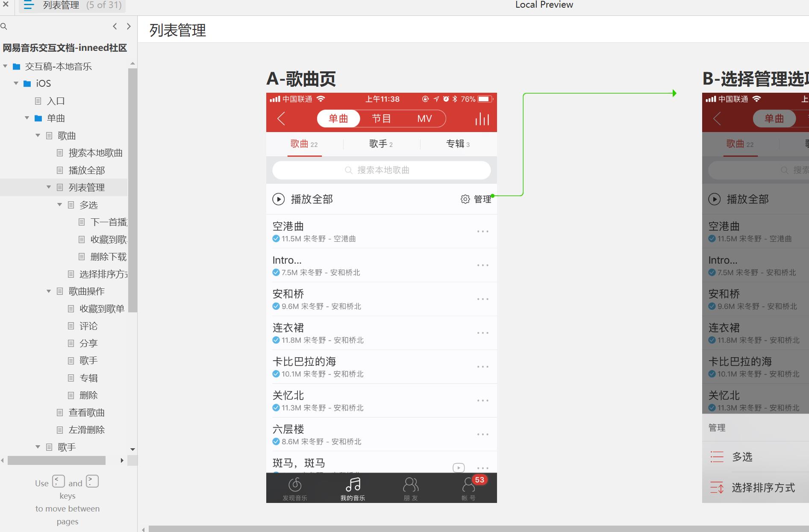Image resolution: width=809 pixels, height=532 pixels.
Task: Open the page list hamburger menu icon
Action: coord(29,5)
